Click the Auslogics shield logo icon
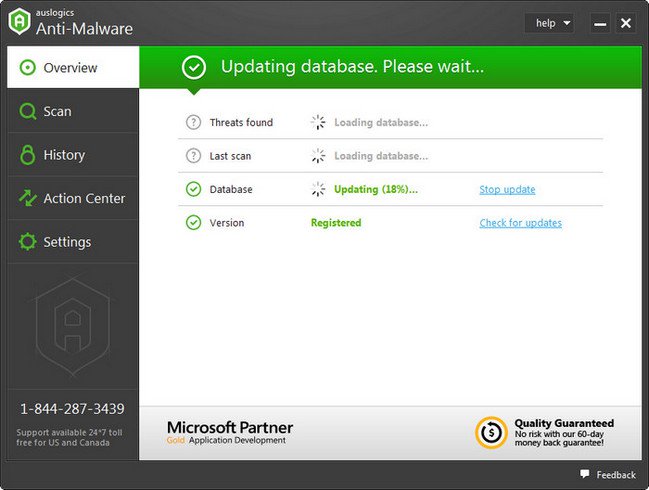The height and width of the screenshot is (490, 649). (x=19, y=21)
